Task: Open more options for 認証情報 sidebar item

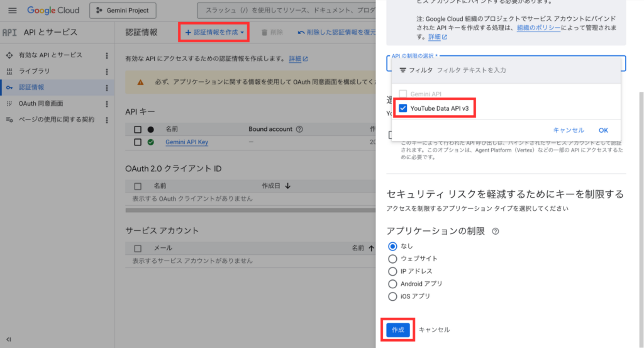Action: 107,87
